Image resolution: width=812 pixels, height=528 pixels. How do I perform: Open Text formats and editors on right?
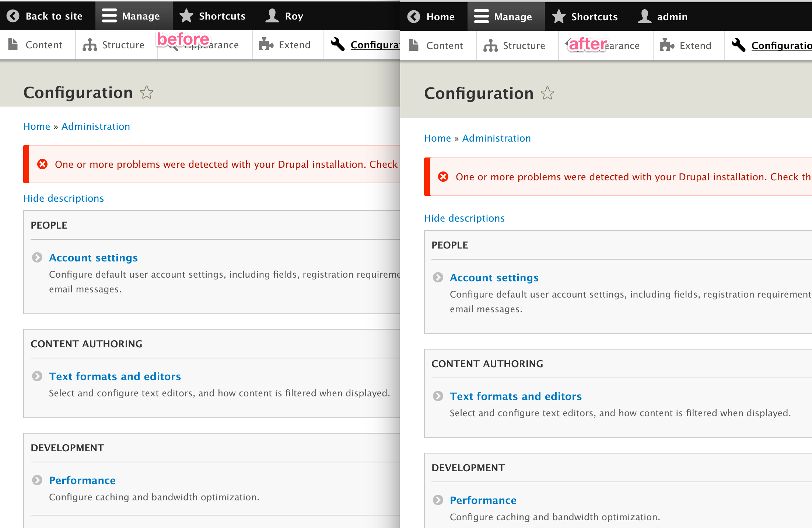pos(515,396)
